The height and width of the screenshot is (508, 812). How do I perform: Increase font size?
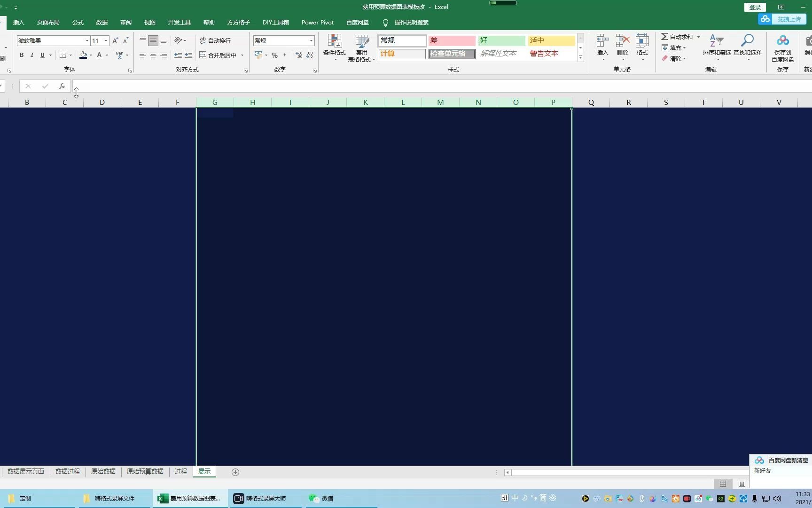click(x=115, y=41)
